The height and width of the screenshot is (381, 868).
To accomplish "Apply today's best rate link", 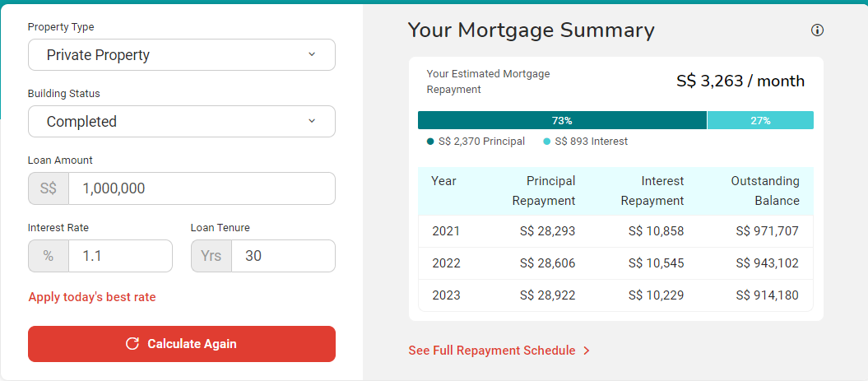I will [x=92, y=297].
